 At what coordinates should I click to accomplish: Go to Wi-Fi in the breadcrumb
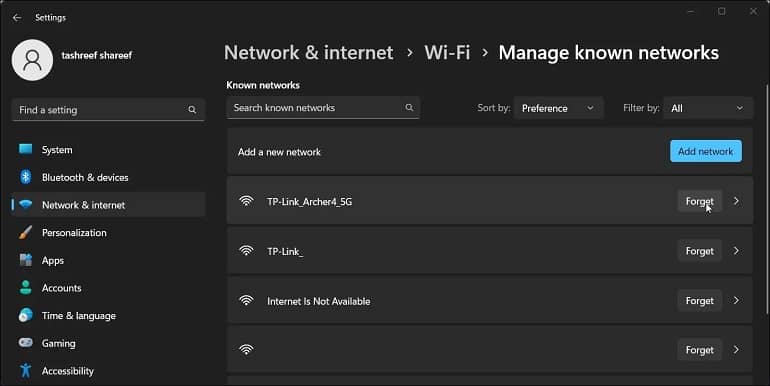click(447, 53)
